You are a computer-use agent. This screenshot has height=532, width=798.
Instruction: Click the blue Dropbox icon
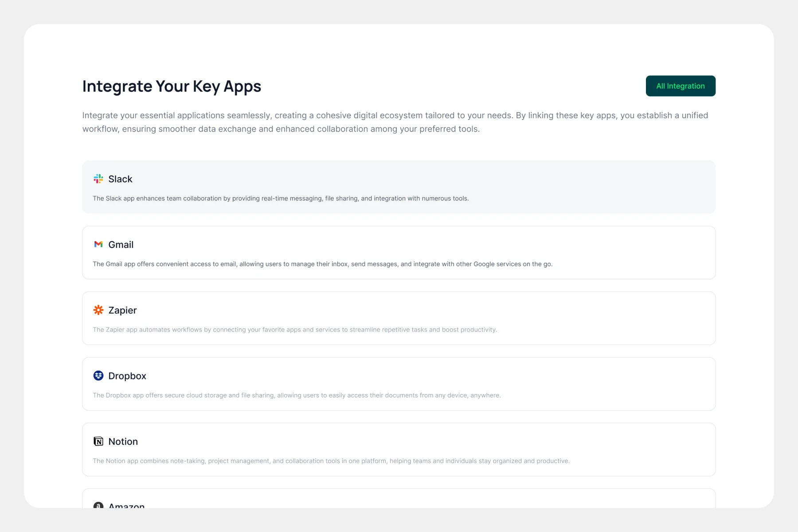tap(98, 376)
